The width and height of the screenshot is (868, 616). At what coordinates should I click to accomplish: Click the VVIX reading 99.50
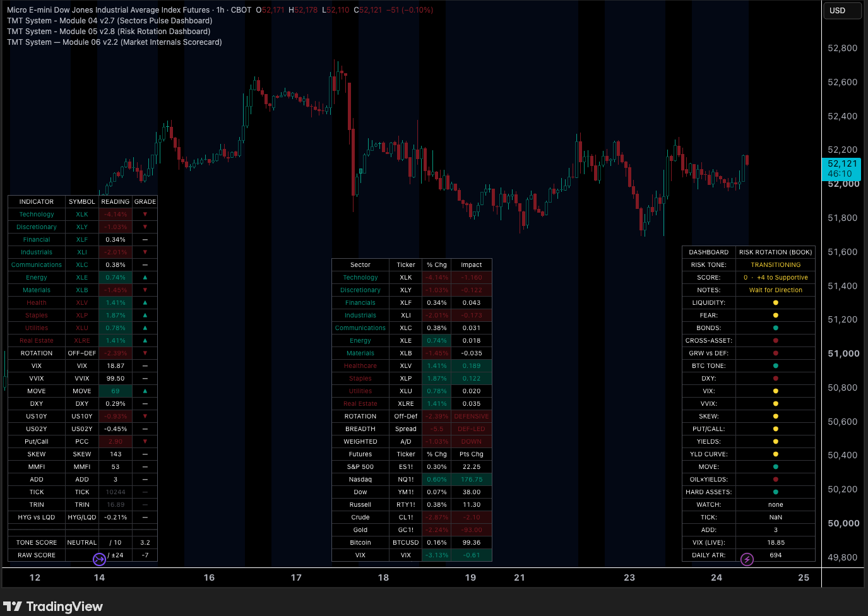click(116, 379)
